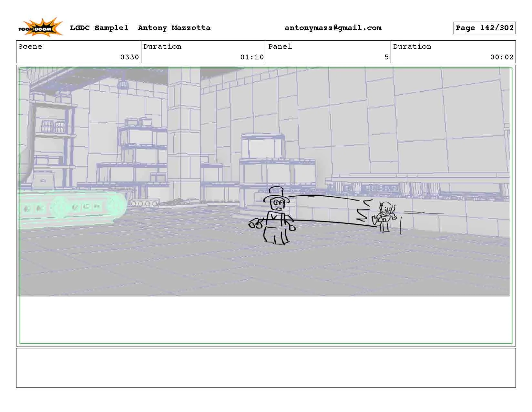
Task: Click the scene number '0330'
Action: (129, 57)
